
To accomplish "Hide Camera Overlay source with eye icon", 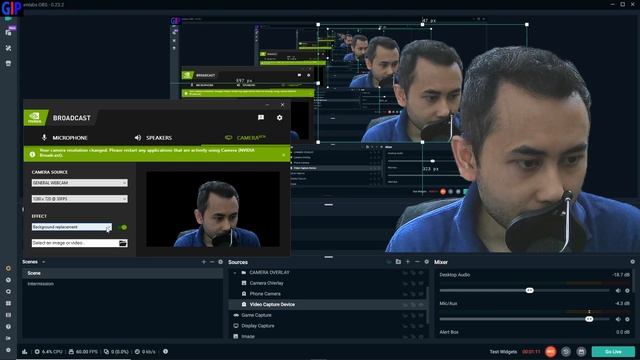I will pos(421,283).
